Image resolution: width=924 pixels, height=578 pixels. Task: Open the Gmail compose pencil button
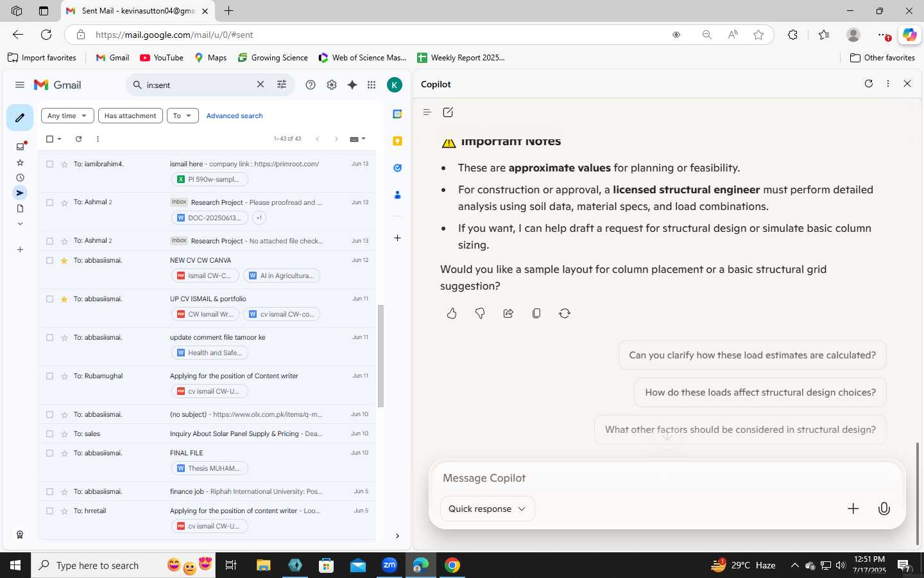(20, 118)
